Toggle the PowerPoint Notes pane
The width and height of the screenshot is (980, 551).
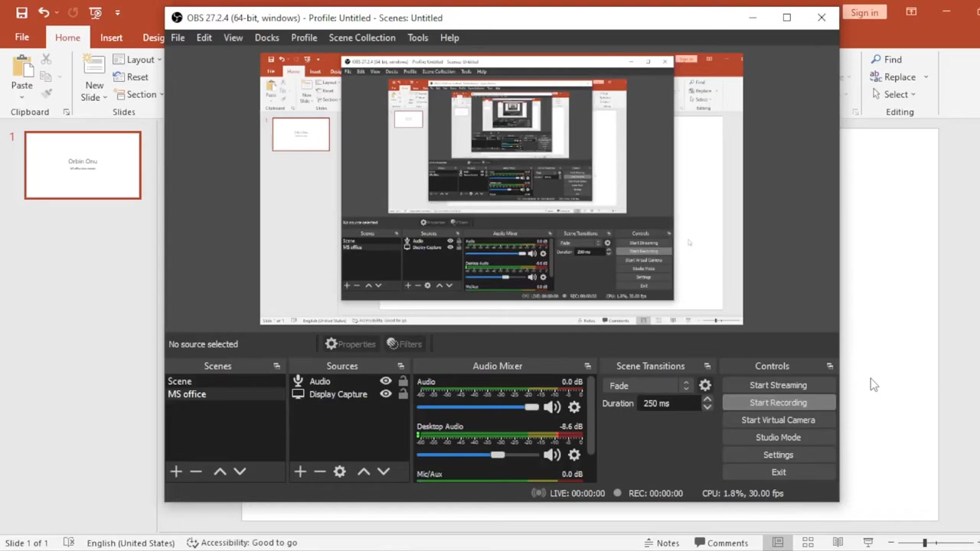click(661, 543)
